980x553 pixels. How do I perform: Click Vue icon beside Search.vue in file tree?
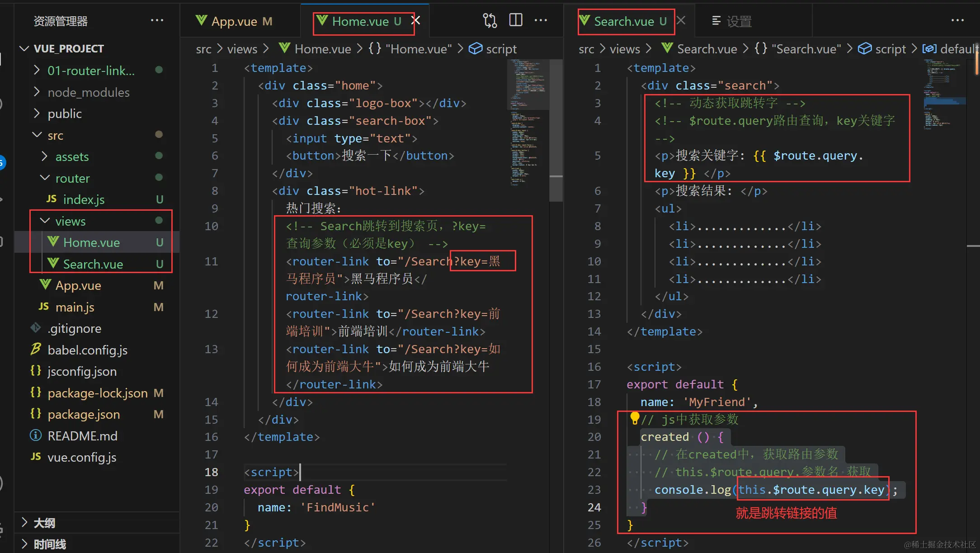(53, 263)
